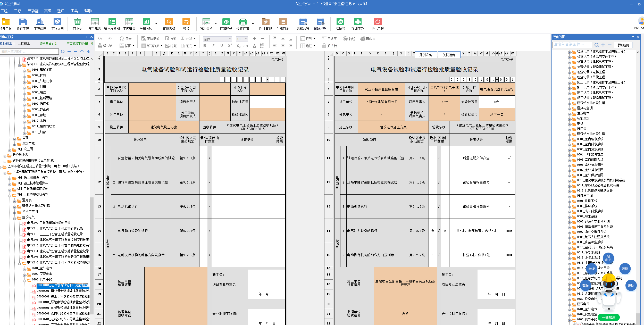The width and height of the screenshot is (644, 325).
Task: Toggle underline formatting
Action: point(222,46)
